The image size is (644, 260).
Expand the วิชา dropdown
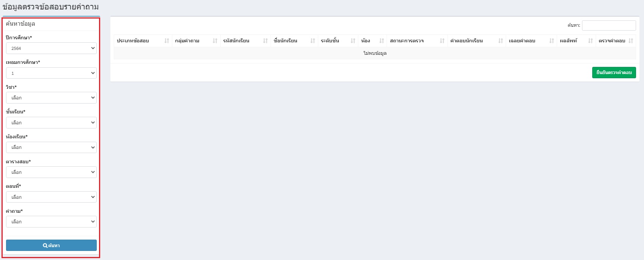pos(51,98)
